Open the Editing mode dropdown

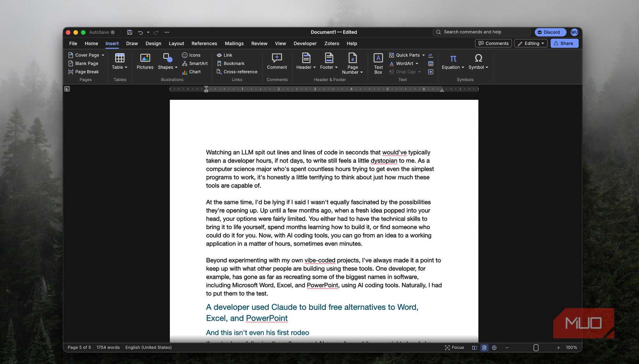coord(531,43)
